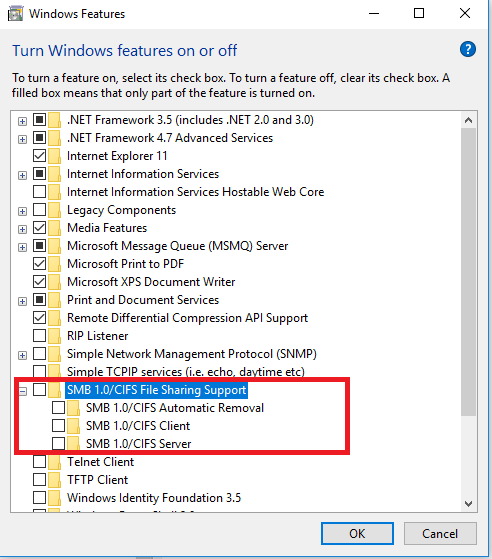
Task: Expand the Legacy Components tree node
Action: pos(22,211)
